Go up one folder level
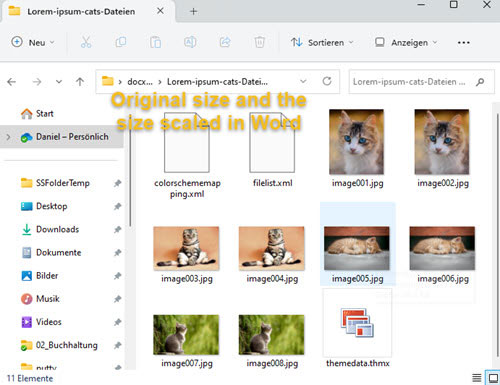Image resolution: width=500 pixels, height=385 pixels. [80, 82]
